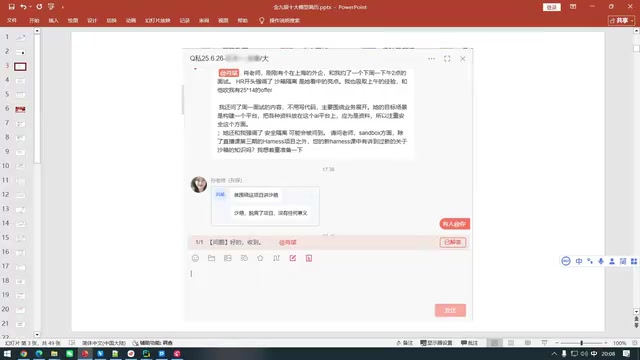Switch to Slide Sorter view
The height and width of the screenshot is (360, 640).
pos(511,343)
